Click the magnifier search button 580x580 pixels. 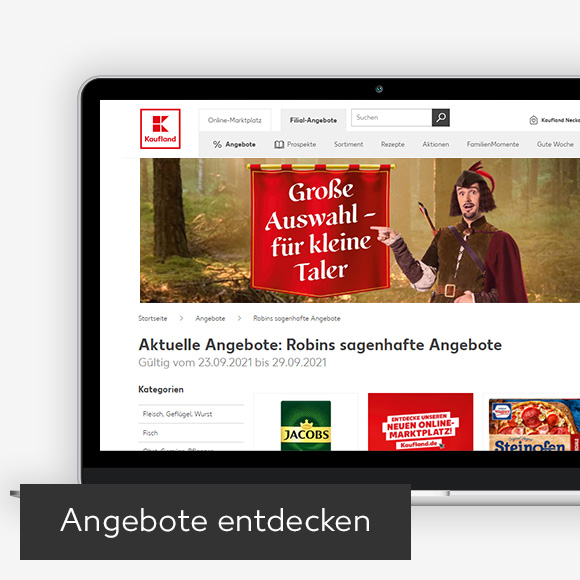(441, 118)
